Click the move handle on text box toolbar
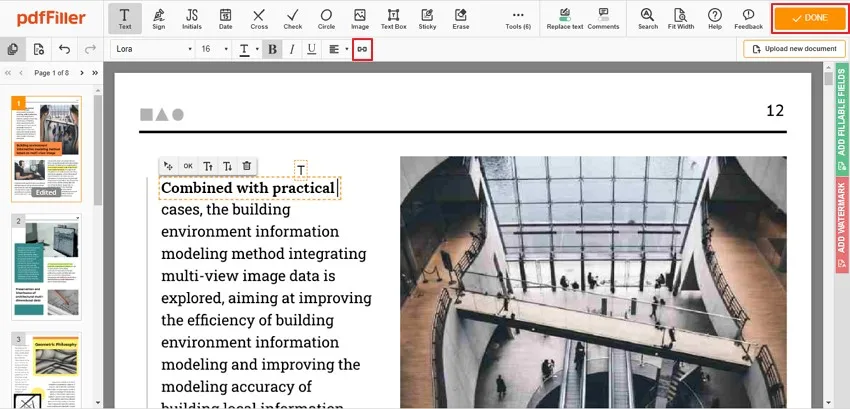Viewport: 850px width, 409px height. pyautogui.click(x=169, y=166)
